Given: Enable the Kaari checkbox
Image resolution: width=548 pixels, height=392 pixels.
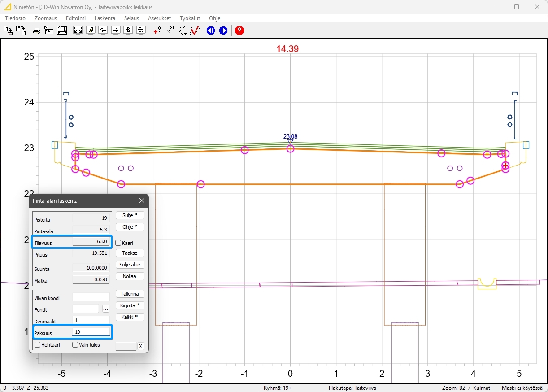Looking at the screenshot, I should point(118,243).
